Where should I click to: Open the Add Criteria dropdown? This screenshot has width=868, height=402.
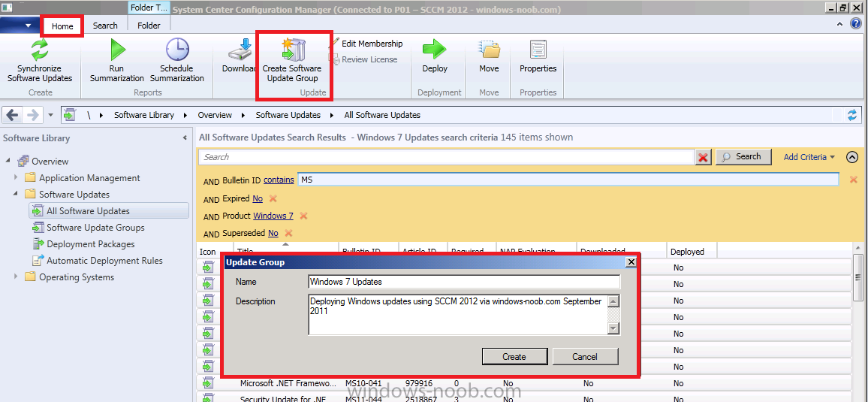[x=809, y=157]
